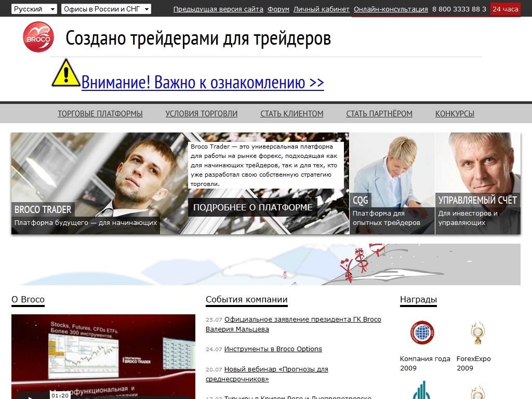Click the animated skiers illustration banner
Viewport: 532px width, 399px height.
[x=265, y=264]
